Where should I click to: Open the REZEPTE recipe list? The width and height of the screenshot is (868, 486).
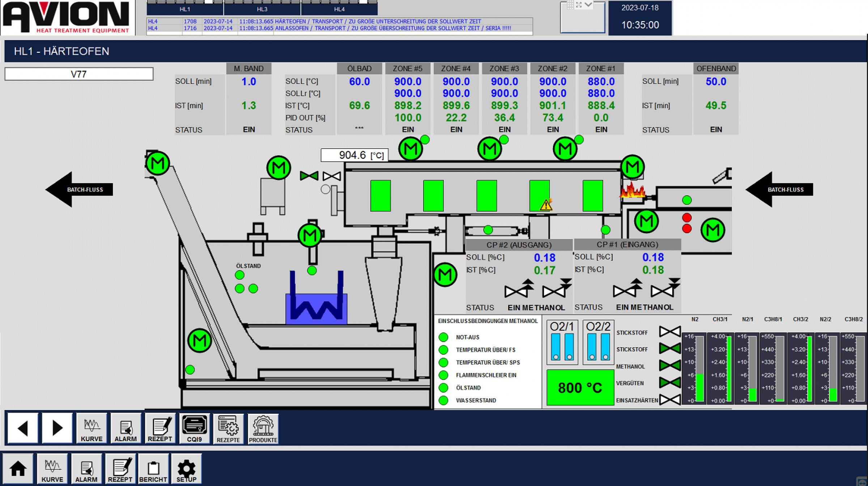pyautogui.click(x=228, y=429)
